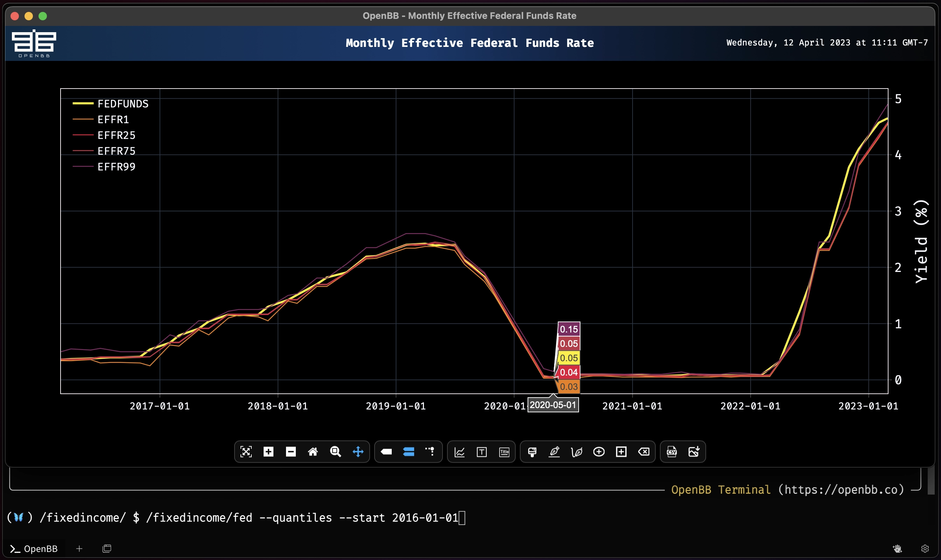Toggle EFFR75 legend entry

point(104,151)
